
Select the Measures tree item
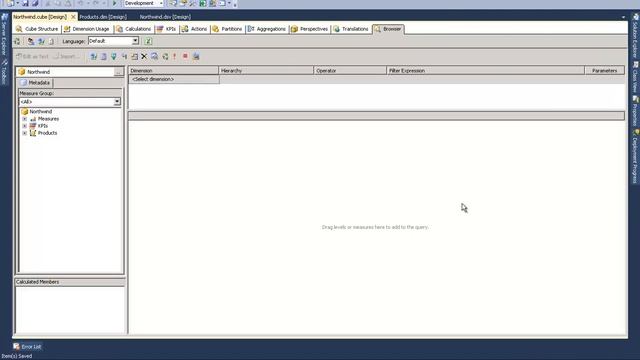[49, 119]
